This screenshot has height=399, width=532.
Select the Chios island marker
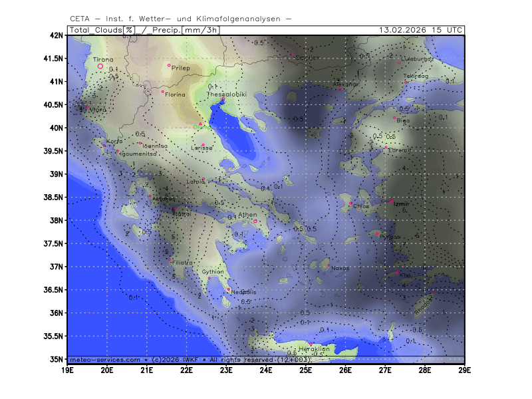click(351, 203)
